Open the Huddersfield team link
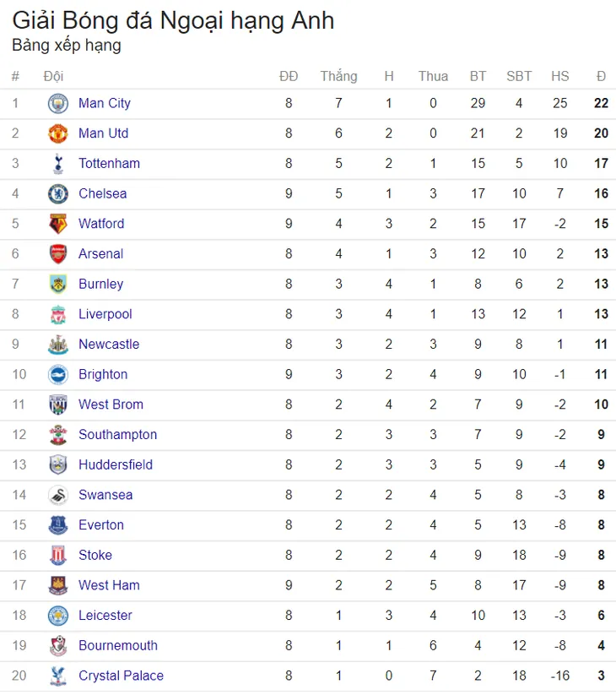This screenshot has height=695, width=616. (x=116, y=465)
